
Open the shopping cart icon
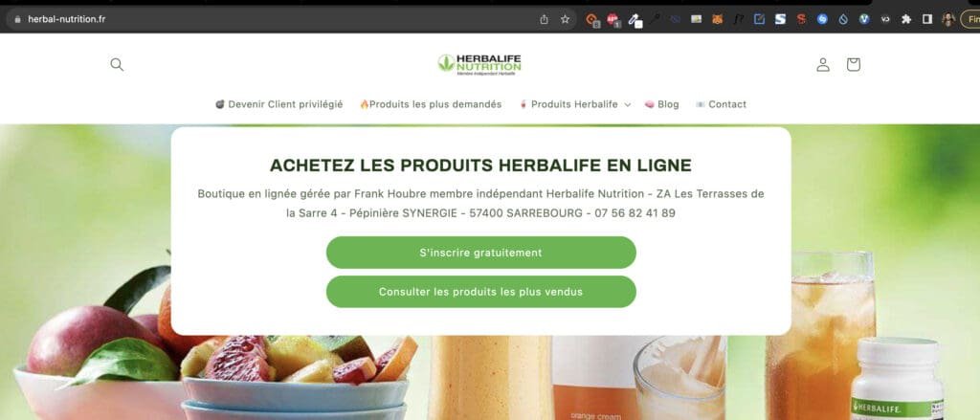(x=853, y=64)
